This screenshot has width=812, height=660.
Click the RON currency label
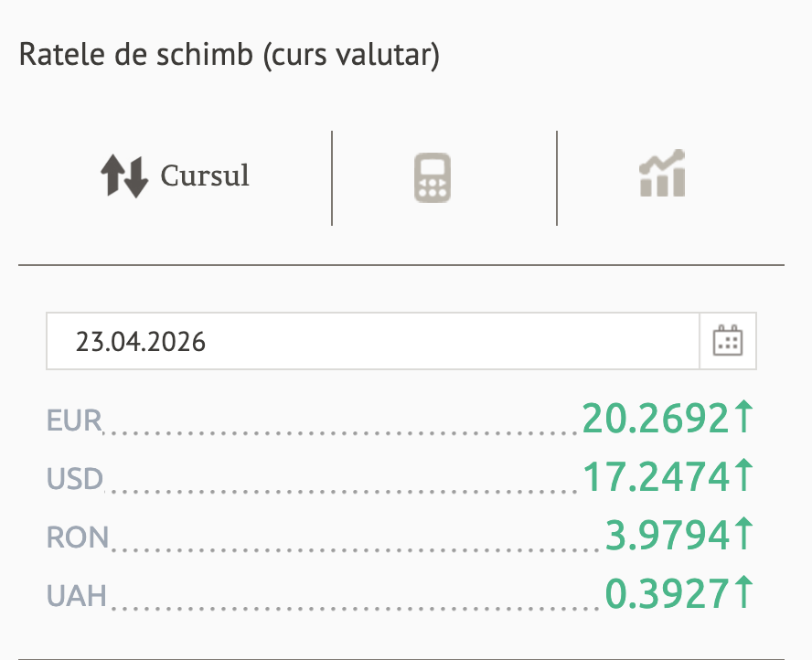(x=78, y=538)
